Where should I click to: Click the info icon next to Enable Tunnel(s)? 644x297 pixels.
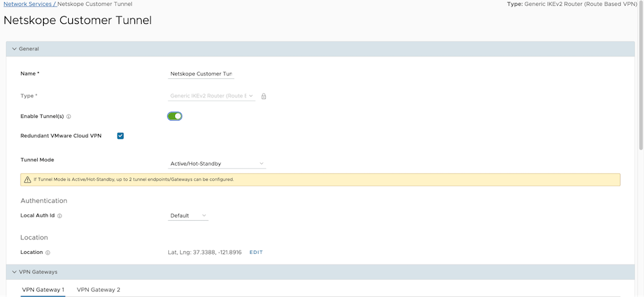coord(68,117)
